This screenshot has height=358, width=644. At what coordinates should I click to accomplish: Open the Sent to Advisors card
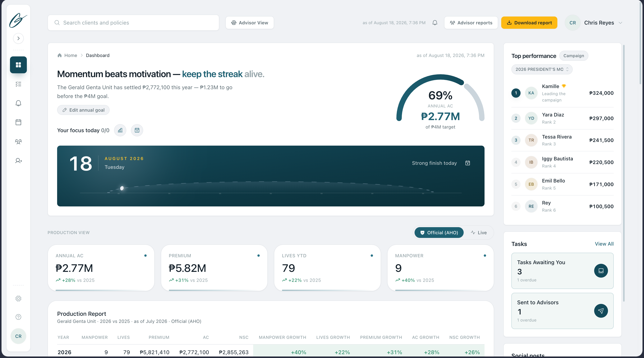pos(563,311)
